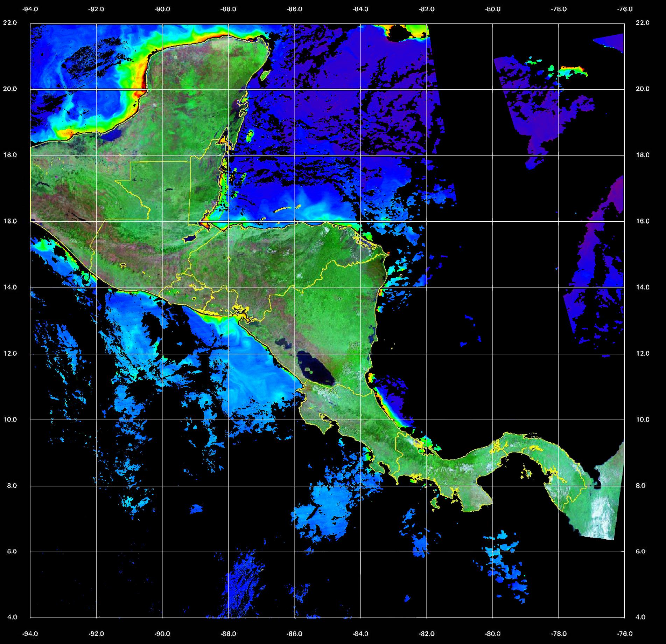Select Cozumel island off the Yucatán coast
Image resolution: width=666 pixels, height=644 pixels.
265,74
